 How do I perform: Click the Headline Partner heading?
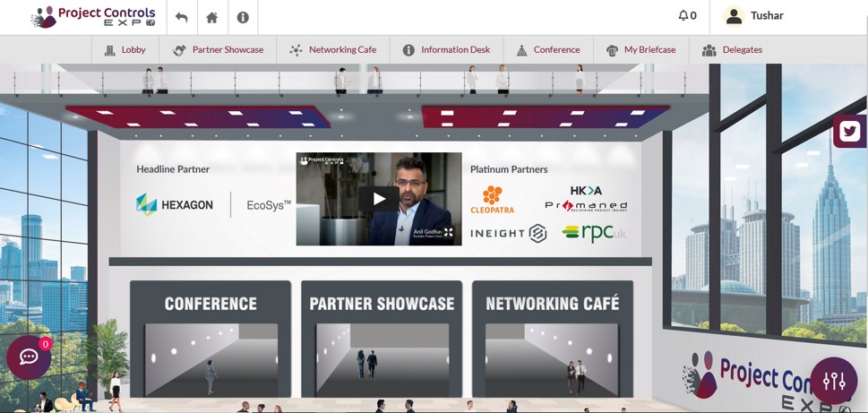click(x=173, y=169)
